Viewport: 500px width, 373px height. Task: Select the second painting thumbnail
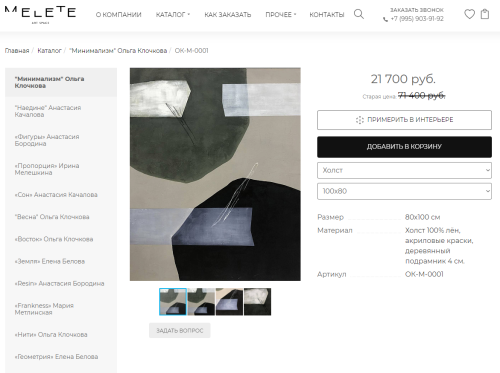pos(201,302)
